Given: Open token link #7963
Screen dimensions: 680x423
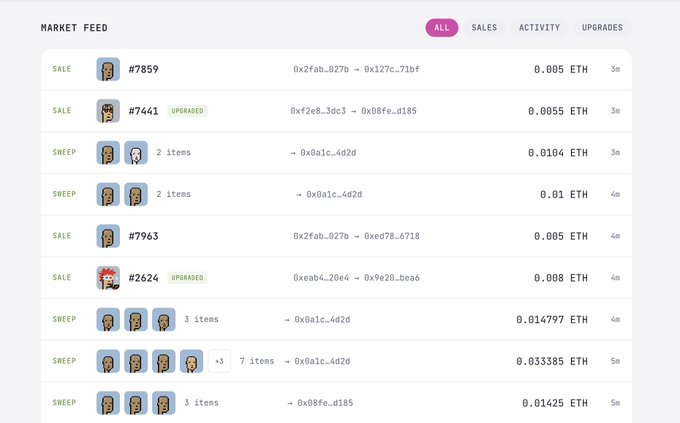Looking at the screenshot, I should 144,236.
